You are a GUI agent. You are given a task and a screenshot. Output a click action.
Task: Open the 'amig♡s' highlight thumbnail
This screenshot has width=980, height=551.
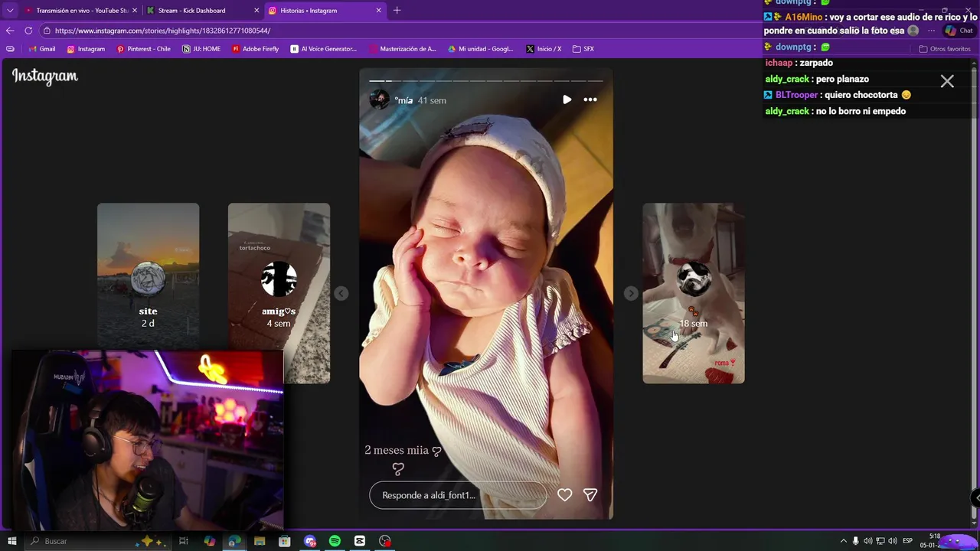click(x=279, y=293)
